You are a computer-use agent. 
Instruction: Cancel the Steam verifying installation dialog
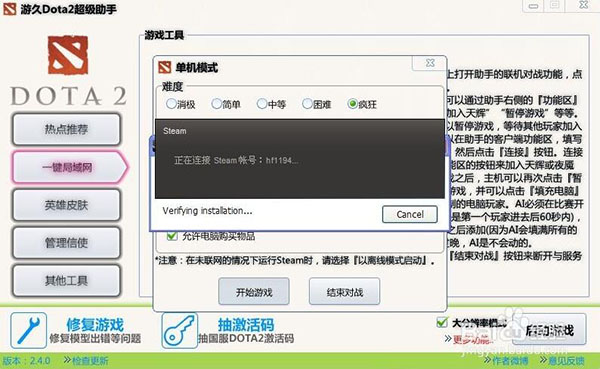point(410,214)
